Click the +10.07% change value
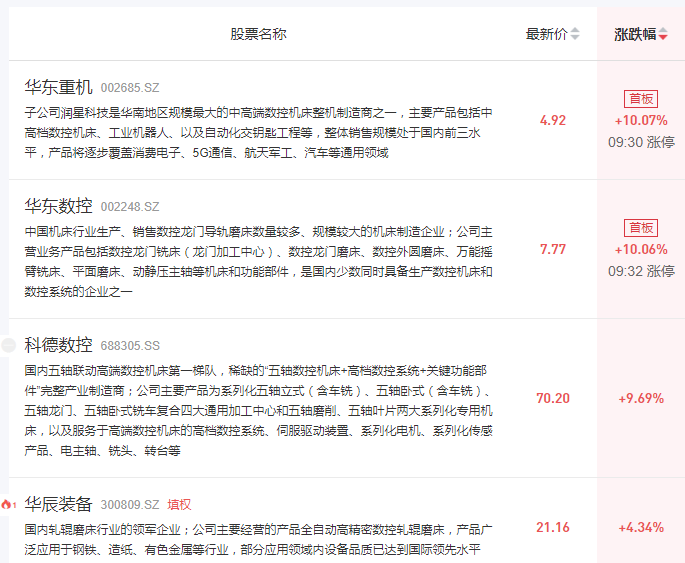 641,120
